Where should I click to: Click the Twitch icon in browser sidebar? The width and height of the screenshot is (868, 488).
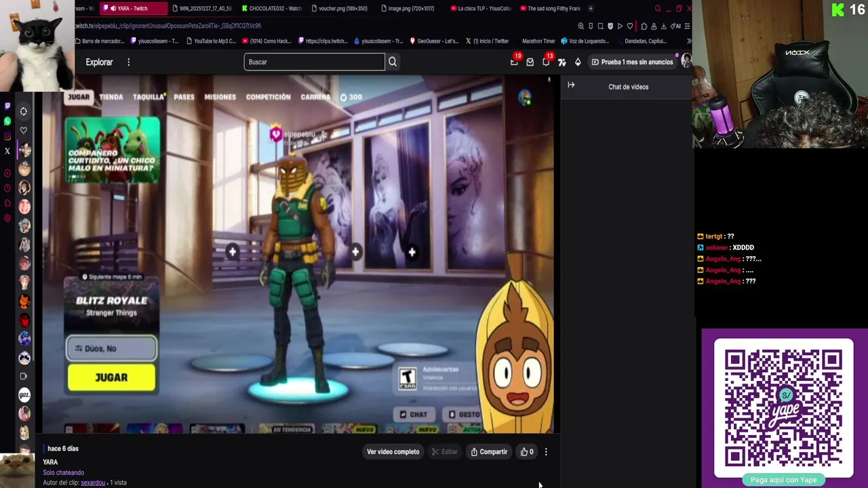pos(7,105)
